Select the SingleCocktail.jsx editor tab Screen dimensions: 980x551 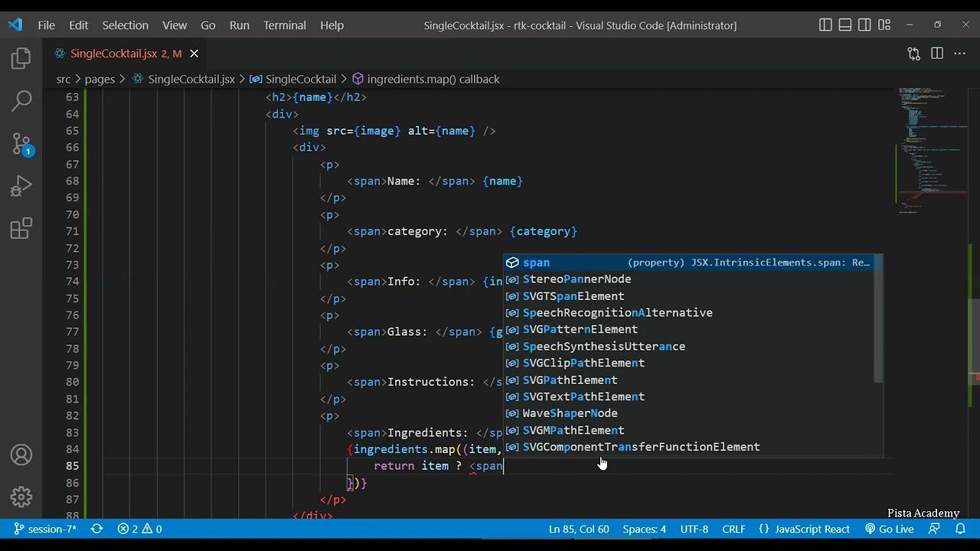pyautogui.click(x=126, y=54)
